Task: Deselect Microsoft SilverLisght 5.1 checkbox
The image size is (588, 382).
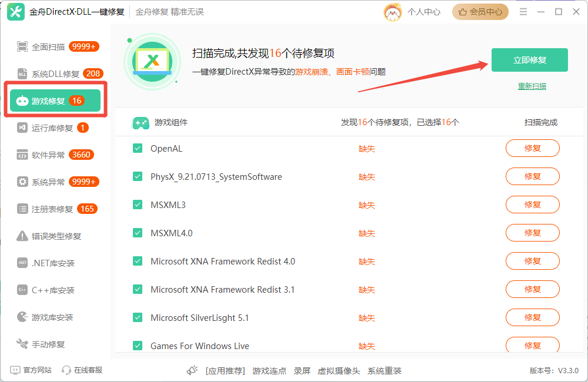Action: pyautogui.click(x=138, y=318)
